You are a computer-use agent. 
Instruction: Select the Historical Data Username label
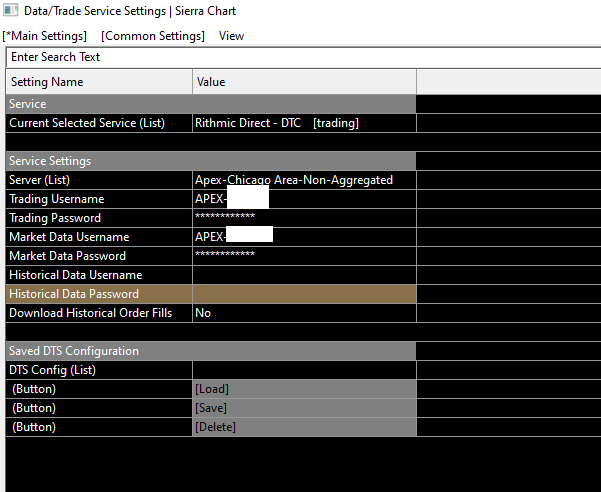pyautogui.click(x=76, y=275)
